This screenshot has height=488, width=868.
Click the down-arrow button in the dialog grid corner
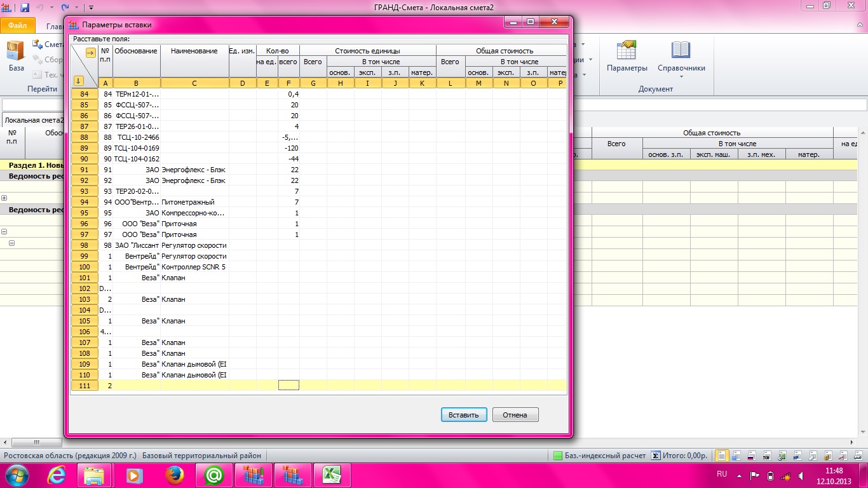coord(79,81)
